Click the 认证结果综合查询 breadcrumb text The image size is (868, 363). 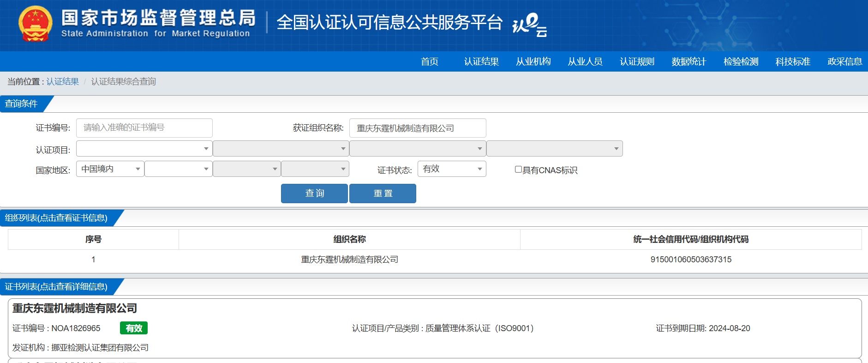(124, 82)
